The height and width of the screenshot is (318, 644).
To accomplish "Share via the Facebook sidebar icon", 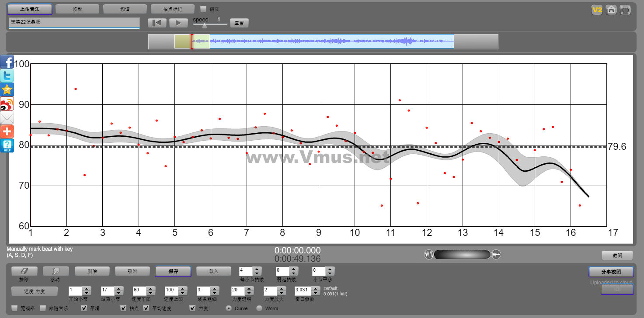I will [7, 62].
